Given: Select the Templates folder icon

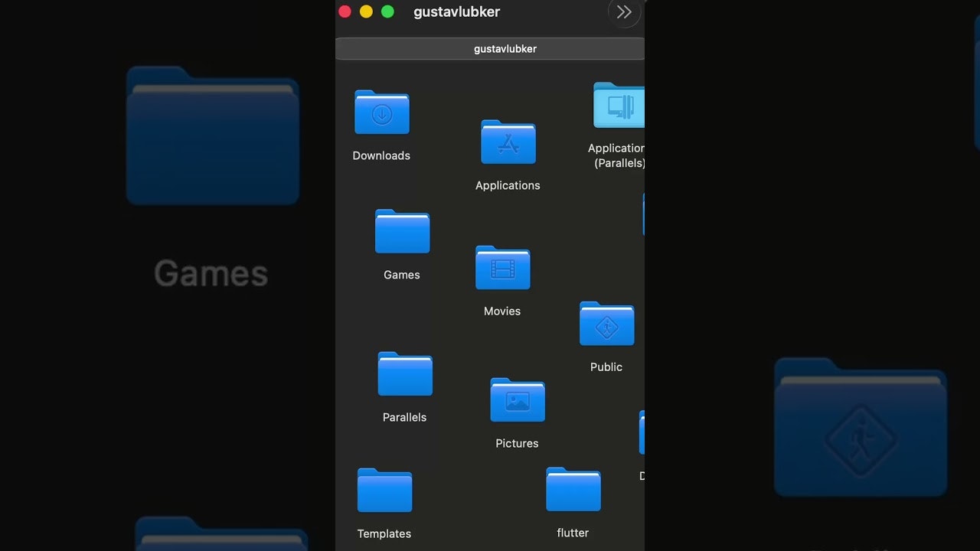Looking at the screenshot, I should pos(384,491).
